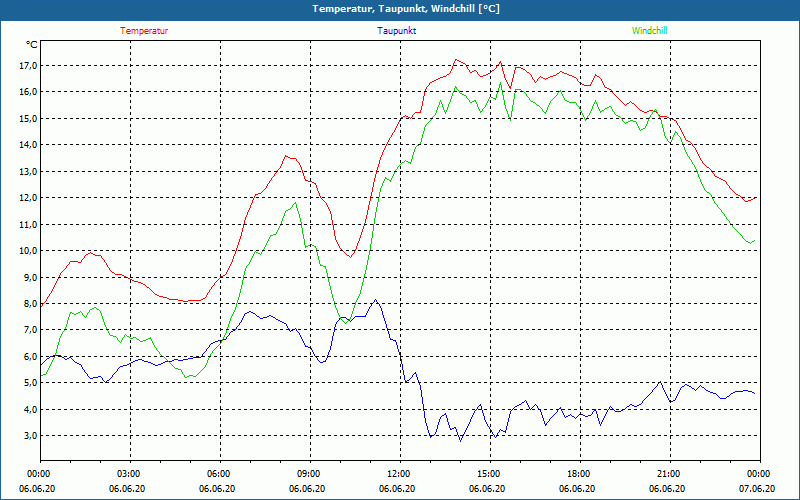Image resolution: width=800 pixels, height=500 pixels.
Task: Click the red Temperatur legend label
Action: coord(144,31)
